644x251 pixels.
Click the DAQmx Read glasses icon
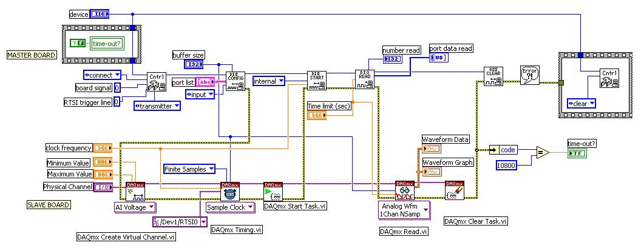404,190
